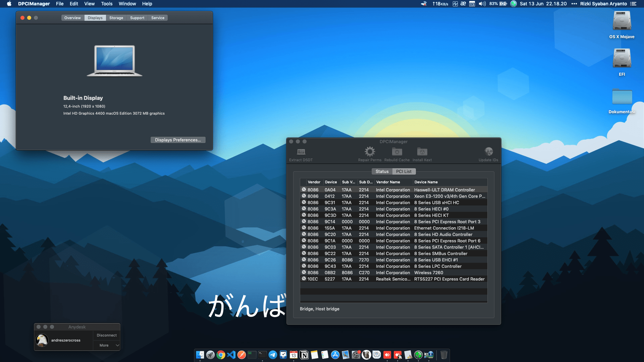Select the Rebuild Cache toolbar icon
This screenshot has height=362, width=644.
(397, 152)
